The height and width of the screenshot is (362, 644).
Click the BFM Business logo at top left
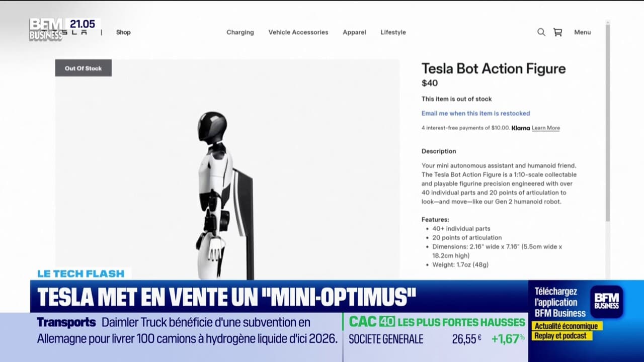(46, 29)
